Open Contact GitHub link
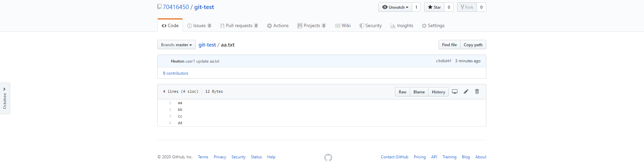The width and height of the screenshot is (644, 162). tap(395, 157)
